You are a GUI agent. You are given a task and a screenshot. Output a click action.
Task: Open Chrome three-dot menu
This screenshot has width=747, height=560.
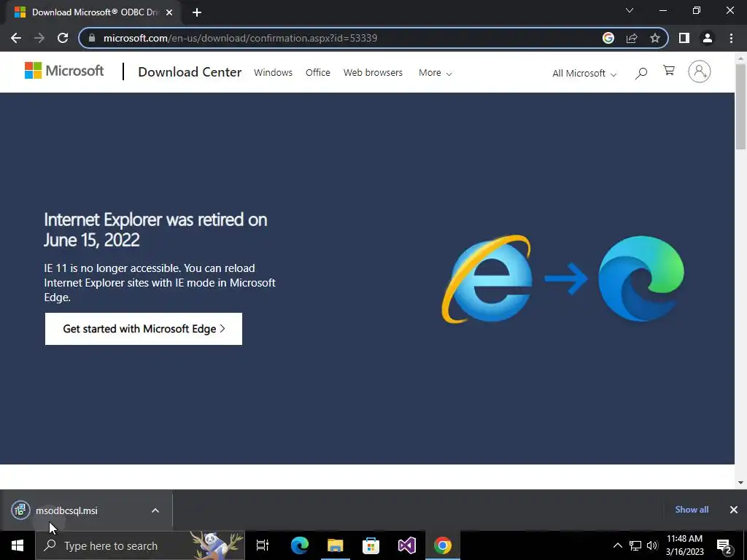(731, 38)
